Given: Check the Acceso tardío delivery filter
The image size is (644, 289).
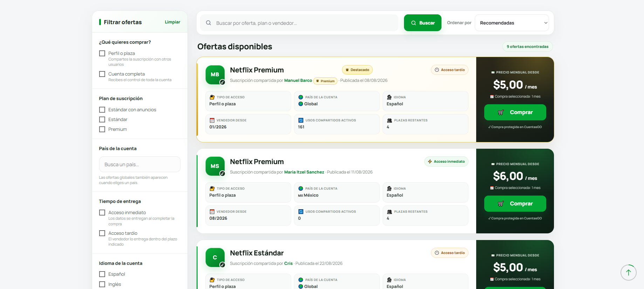Looking at the screenshot, I should [102, 233].
